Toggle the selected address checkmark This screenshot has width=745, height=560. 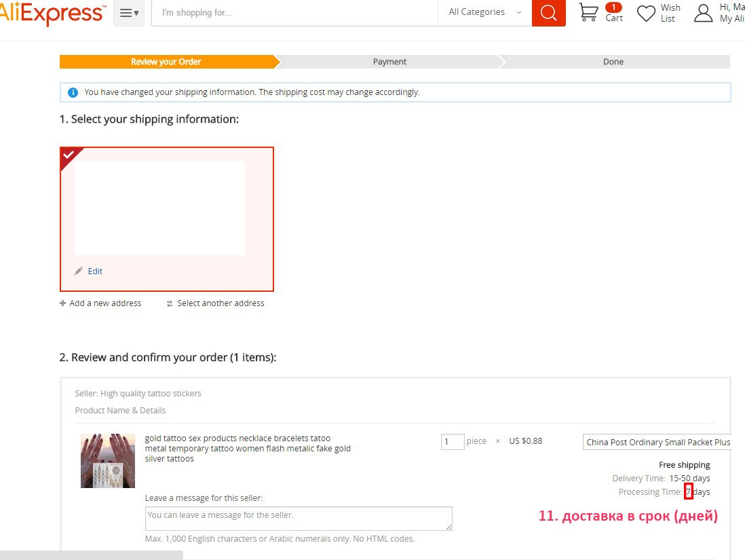coord(69,155)
